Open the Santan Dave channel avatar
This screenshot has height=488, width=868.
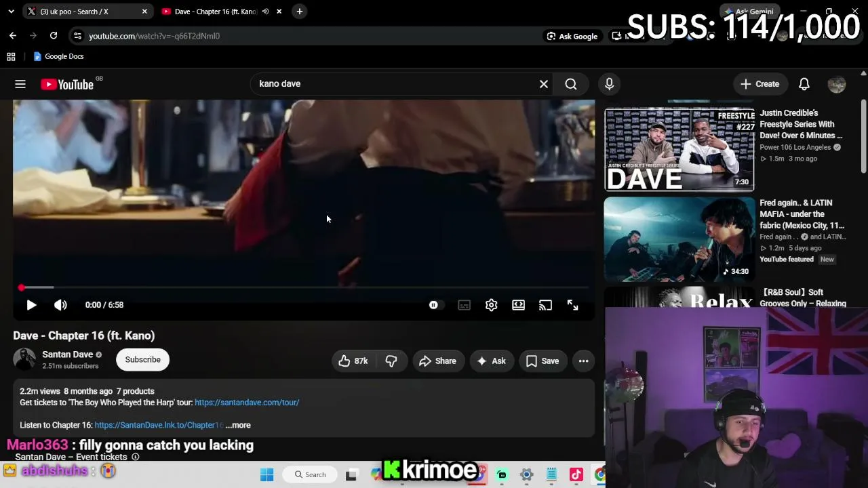click(x=24, y=360)
